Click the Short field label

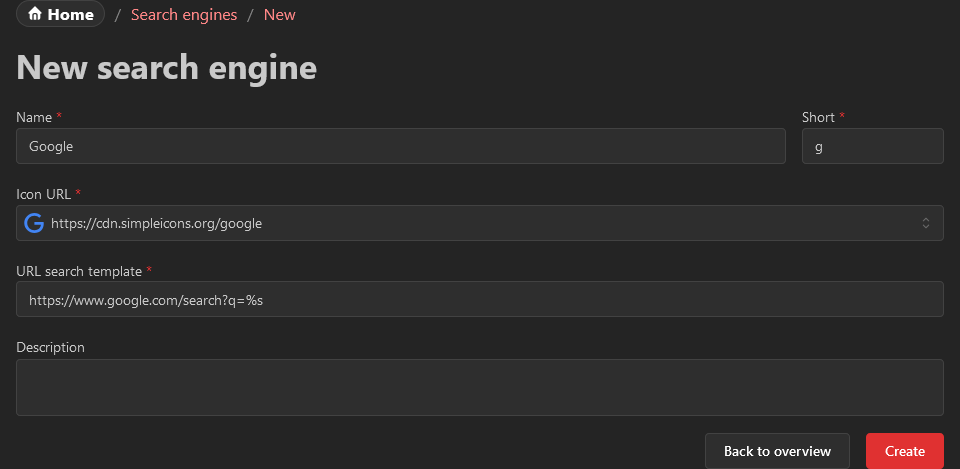click(x=818, y=117)
